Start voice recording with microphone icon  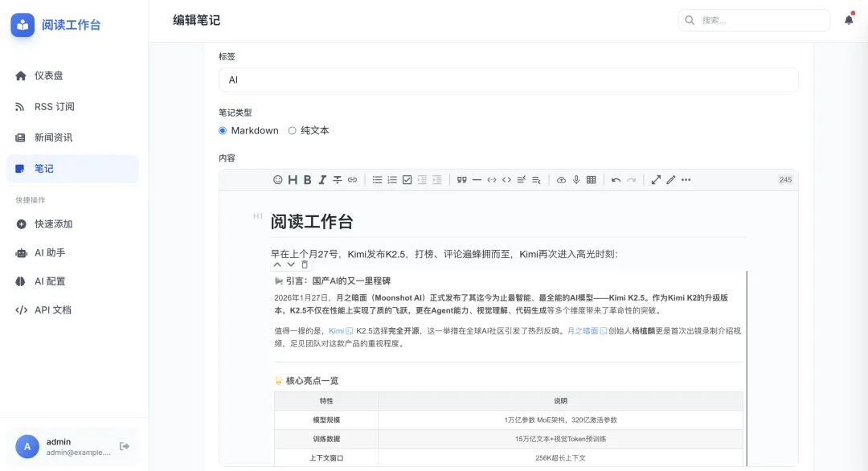576,180
